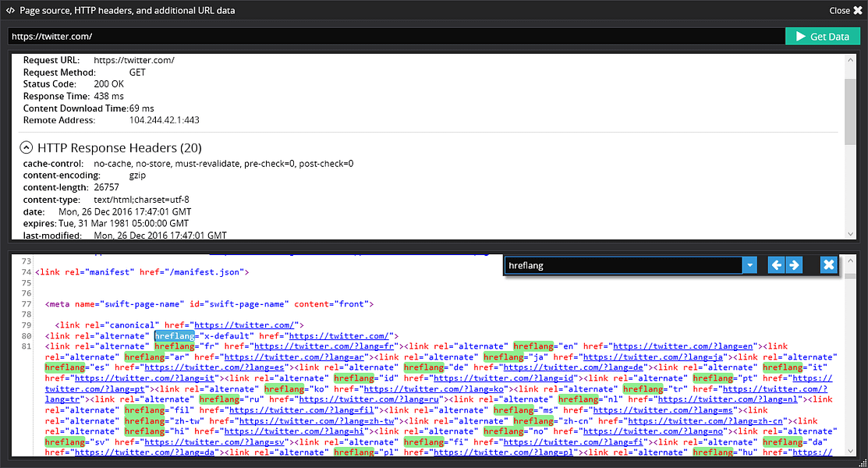
Task: Click the headers pane scroll up arrow
Action: click(x=850, y=59)
